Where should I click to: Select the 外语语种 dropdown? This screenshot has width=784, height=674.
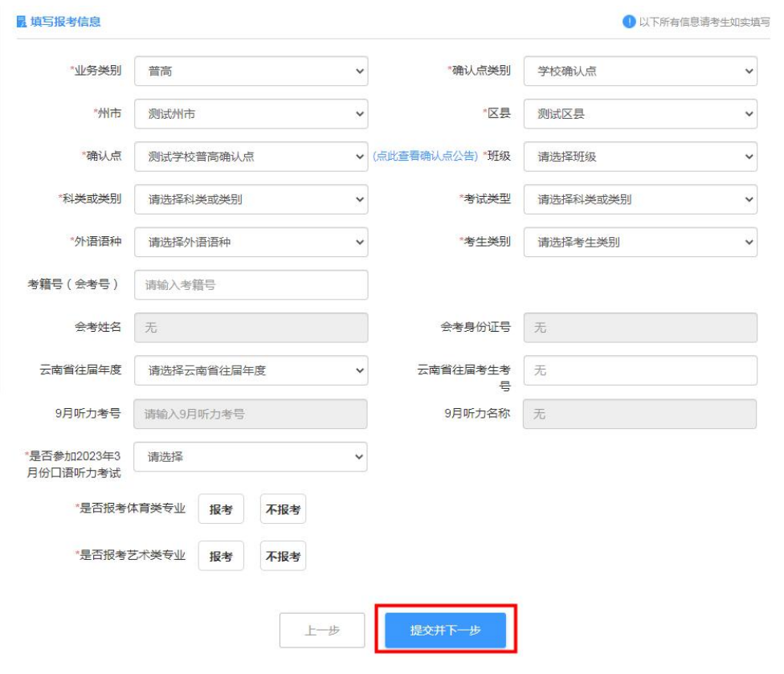click(251, 242)
